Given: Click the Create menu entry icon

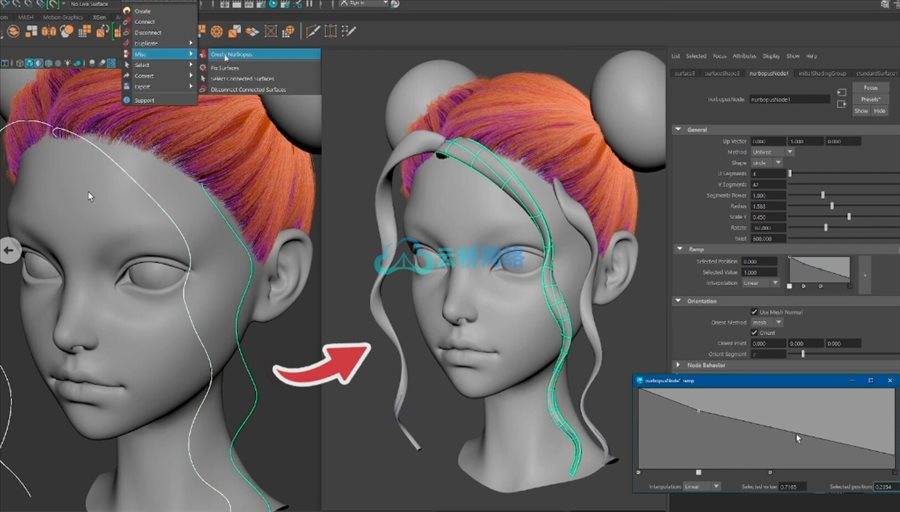Looking at the screenshot, I should pyautogui.click(x=126, y=11).
